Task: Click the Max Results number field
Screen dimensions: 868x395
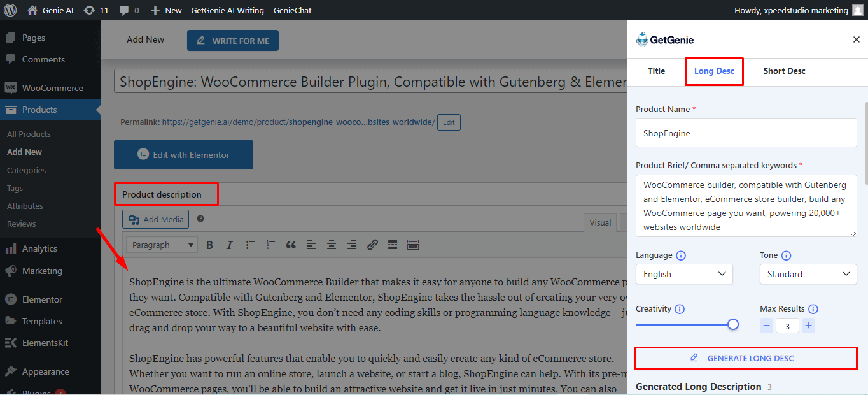Action: coord(787,326)
